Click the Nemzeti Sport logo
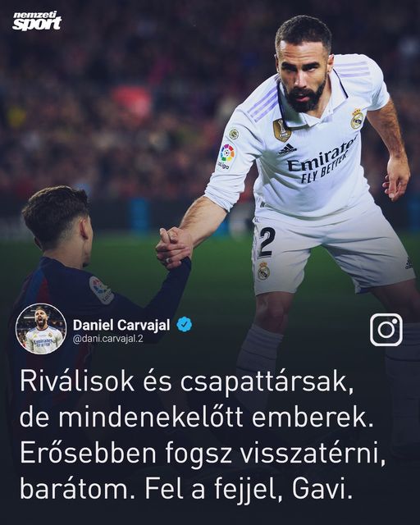Viewport: 420px width, 525px height. pyautogui.click(x=37, y=21)
